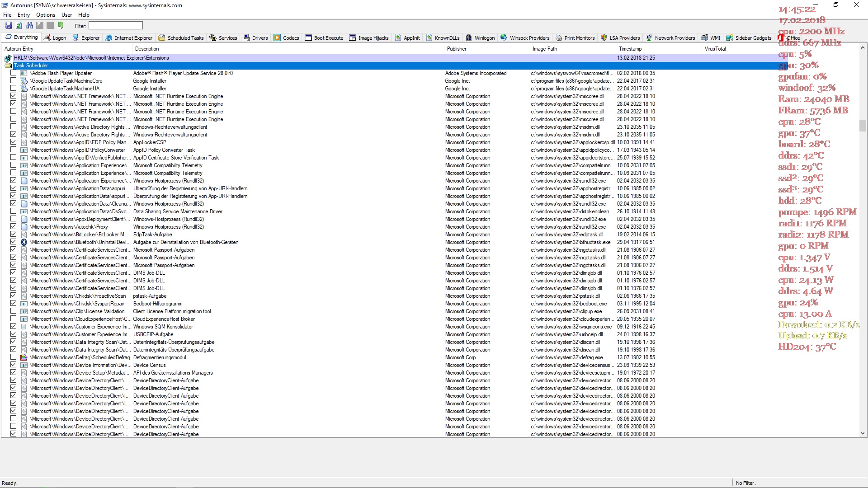The width and height of the screenshot is (868, 488).
Task: Focus the Filter text field
Action: [116, 26]
